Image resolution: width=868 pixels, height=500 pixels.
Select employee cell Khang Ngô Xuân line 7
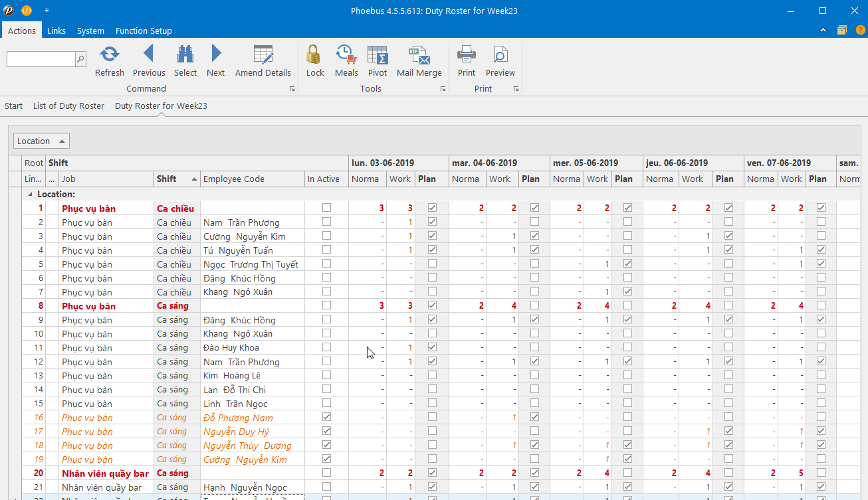coord(253,292)
